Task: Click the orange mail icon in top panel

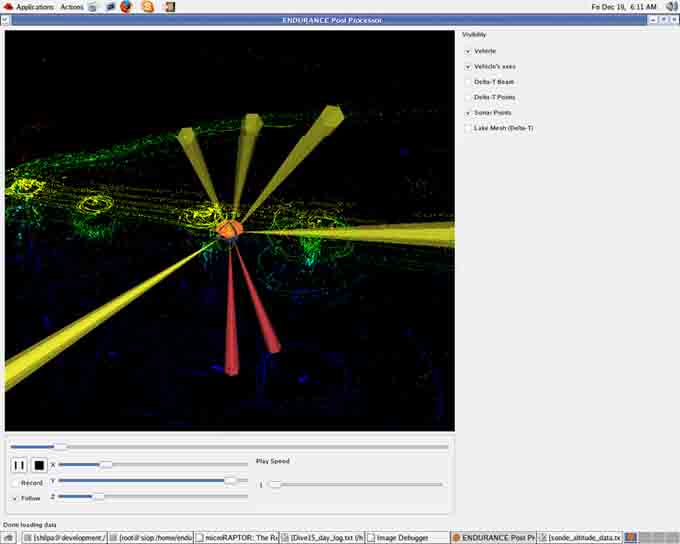Action: [147, 7]
